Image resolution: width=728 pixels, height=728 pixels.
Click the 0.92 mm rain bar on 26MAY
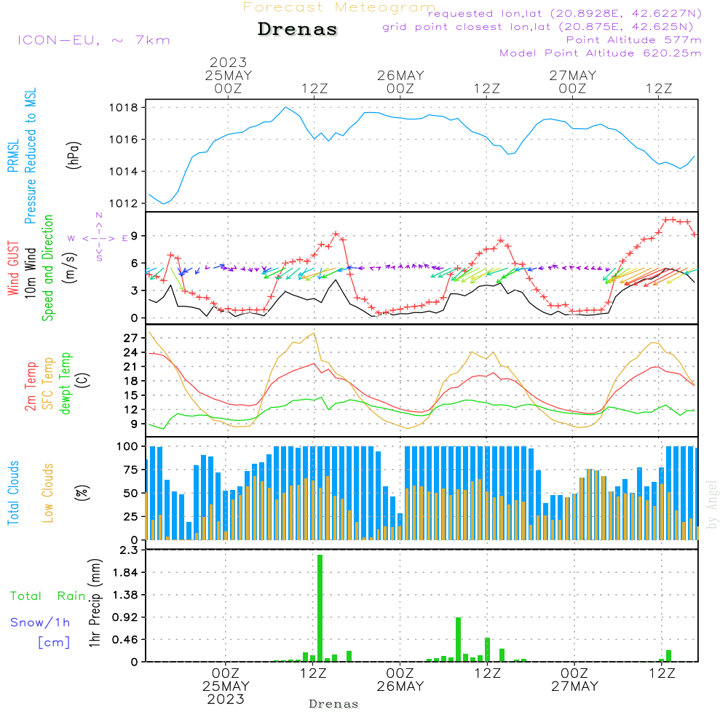click(458, 639)
